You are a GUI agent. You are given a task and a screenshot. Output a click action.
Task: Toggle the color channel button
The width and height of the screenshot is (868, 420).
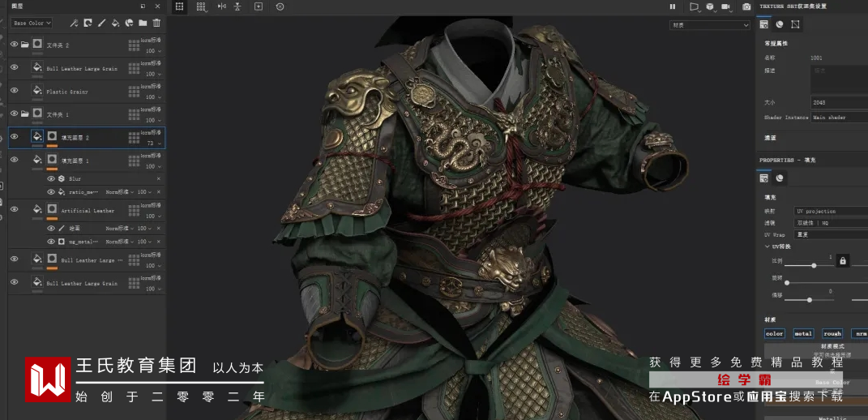tap(775, 333)
